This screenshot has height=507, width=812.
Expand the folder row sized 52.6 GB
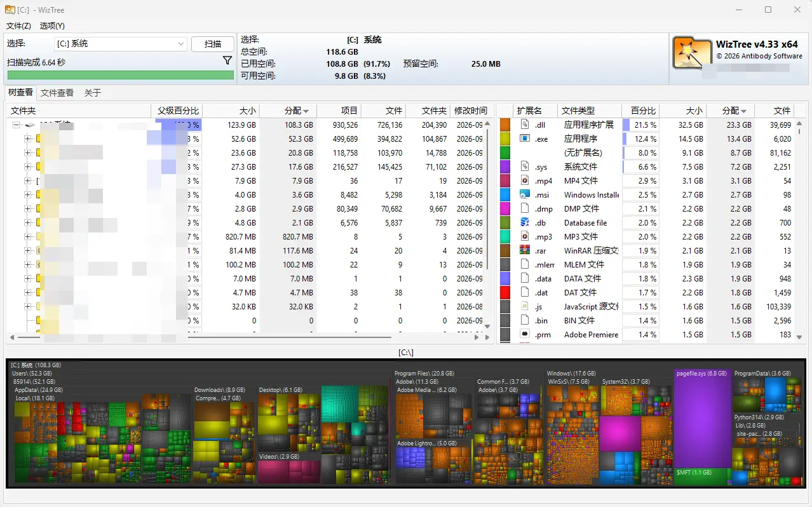coord(28,139)
